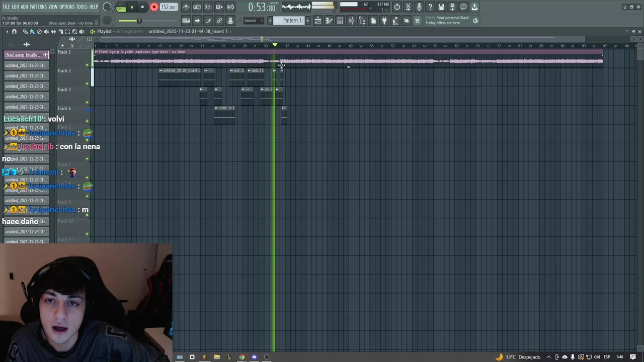Select the playlist Slip tool

coord(53,32)
